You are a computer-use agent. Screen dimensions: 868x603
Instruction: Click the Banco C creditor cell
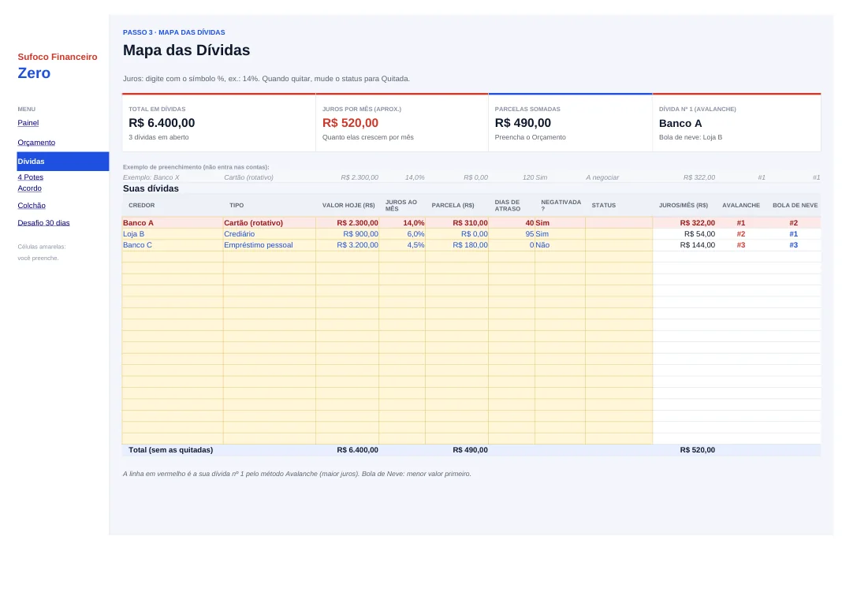[173, 244]
